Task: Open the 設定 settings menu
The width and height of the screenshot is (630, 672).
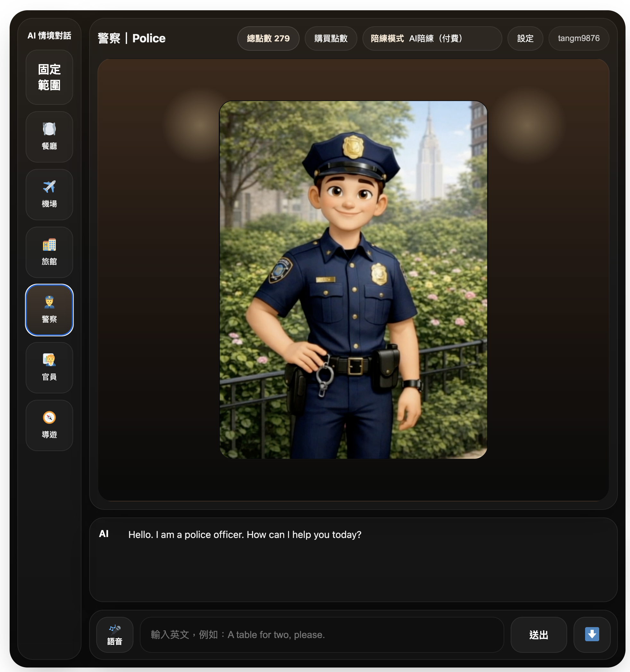Action: pos(525,38)
